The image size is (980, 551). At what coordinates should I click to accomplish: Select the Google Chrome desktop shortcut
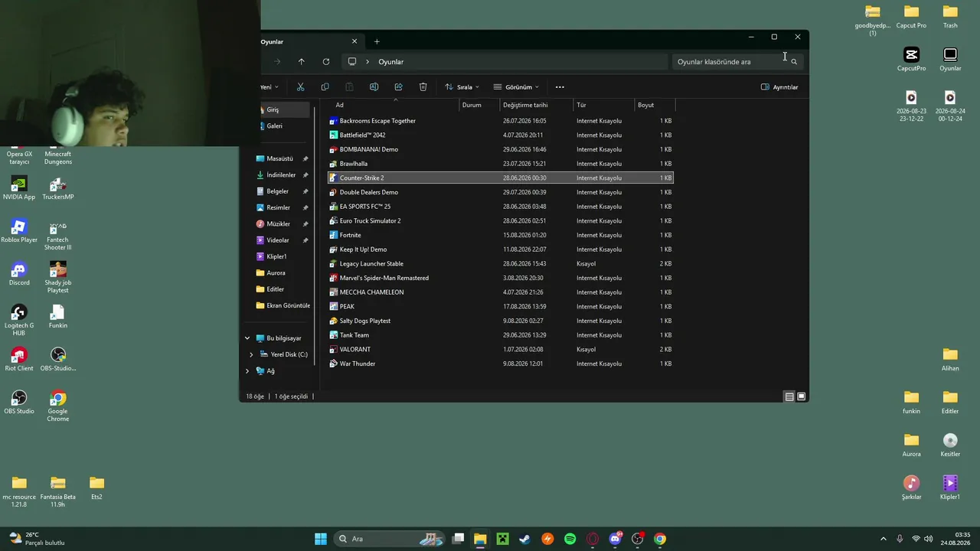click(58, 406)
